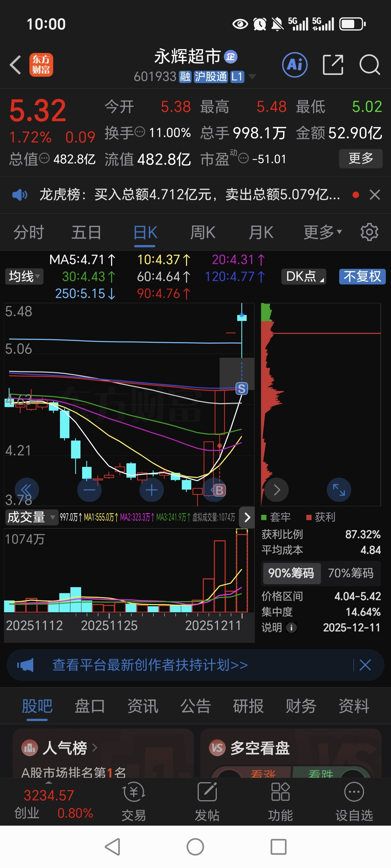Screen dimensions: 391x868
Task: Tap the S sell marker on chart
Action: pyautogui.click(x=241, y=388)
